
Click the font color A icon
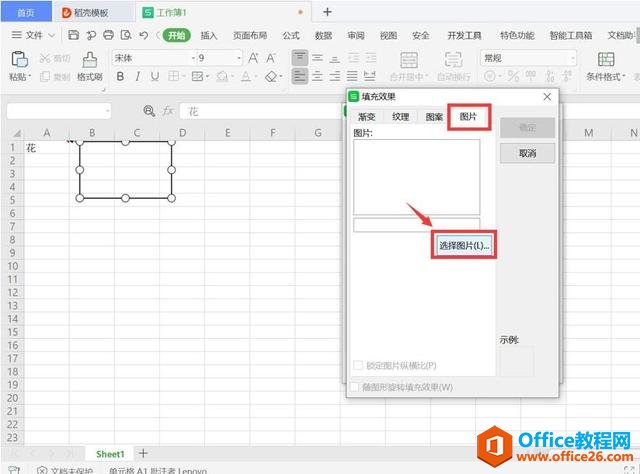(x=246, y=76)
